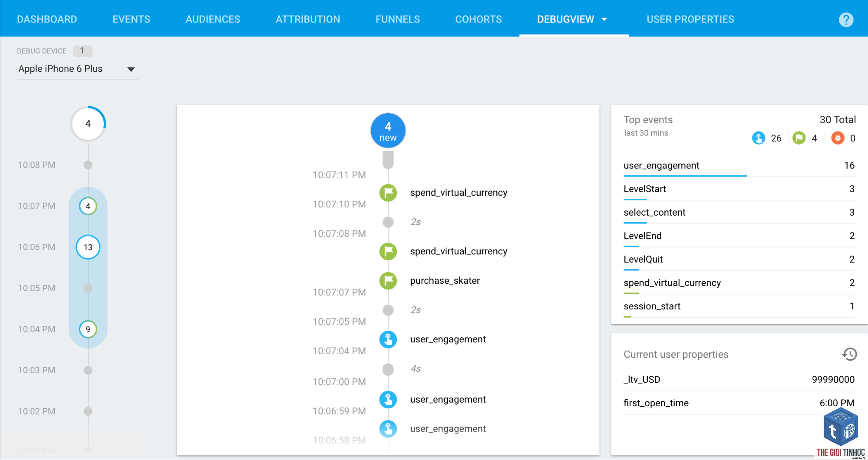Select session_start row in Top events
The image size is (868, 460).
click(739, 306)
